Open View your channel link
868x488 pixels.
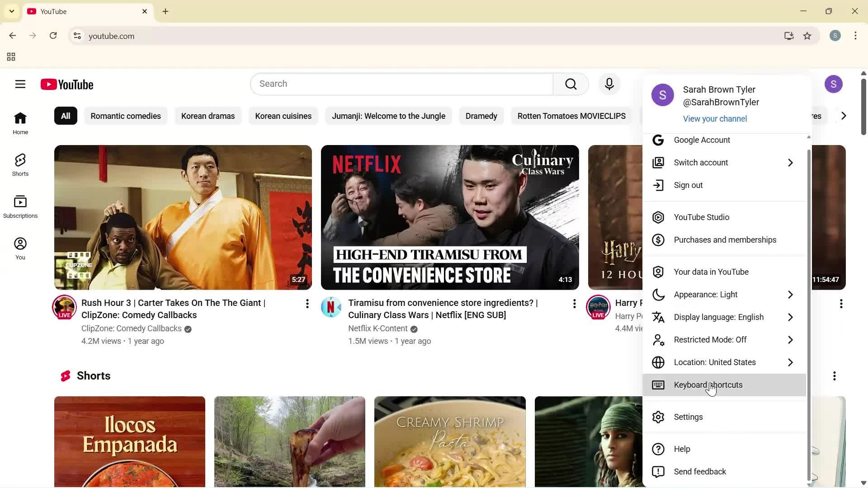714,118
